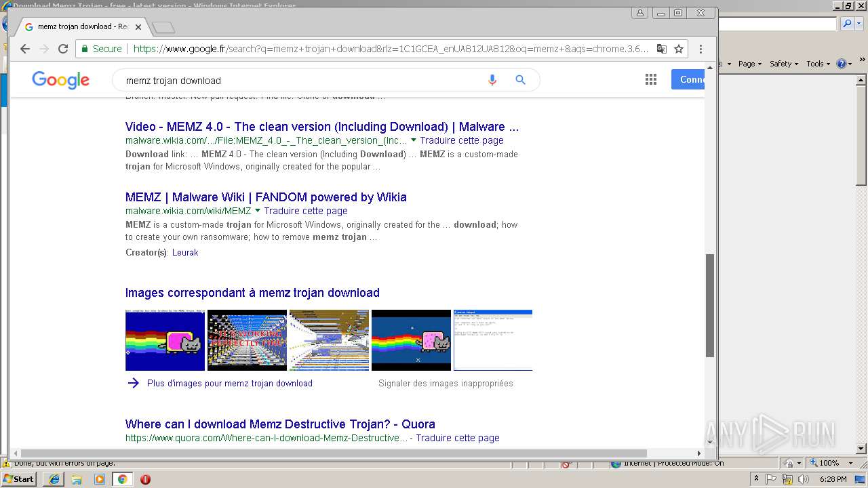Viewport: 868px width, 488px height.
Task: Click Chrome's horizontal scrollbar thumb
Action: pos(334,453)
